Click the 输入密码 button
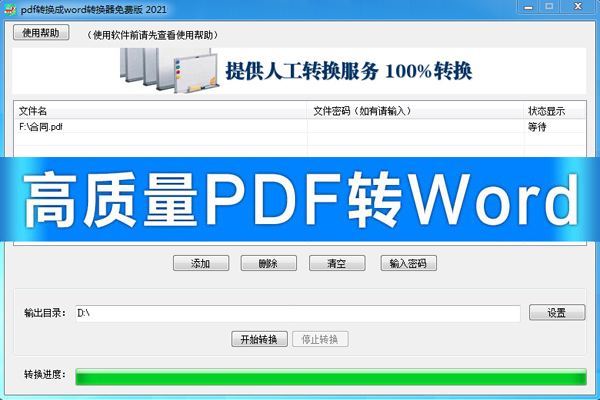Viewport: 600px width, 400px height. pyautogui.click(x=408, y=263)
